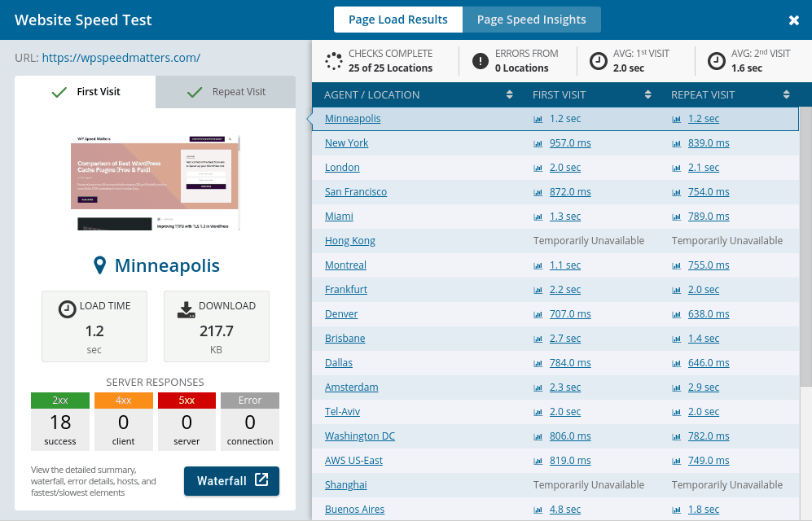Screen dimensions: 812x521
Task: Click the Load Time clock icon
Action: (67, 309)
